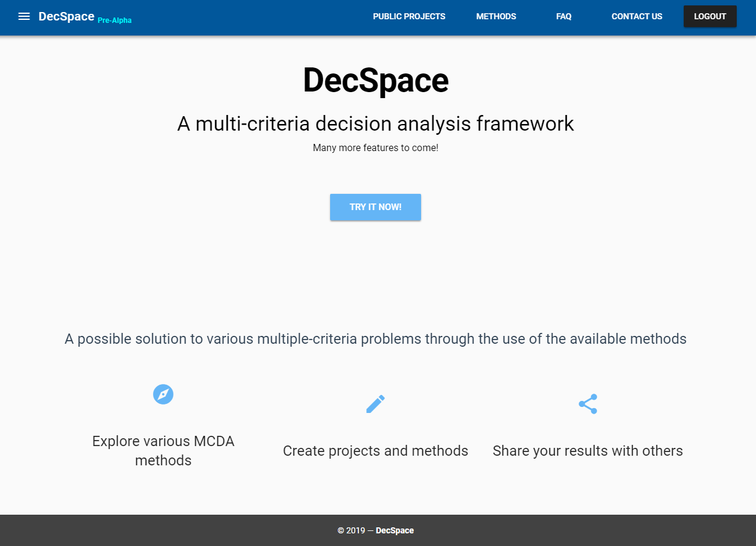Open the FAQ page
Image resolution: width=756 pixels, height=546 pixels.
(563, 16)
